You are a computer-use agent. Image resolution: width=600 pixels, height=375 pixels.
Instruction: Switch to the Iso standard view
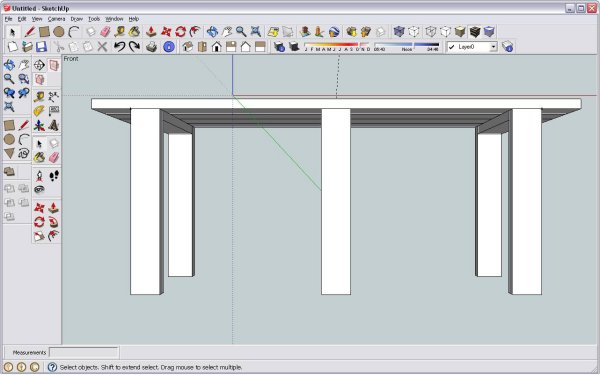(x=188, y=47)
